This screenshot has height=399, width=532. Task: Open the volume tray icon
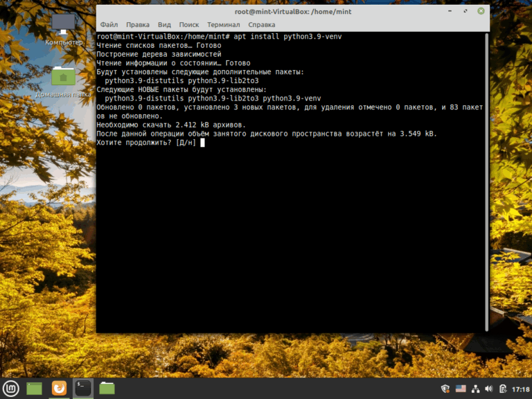tap(488, 389)
